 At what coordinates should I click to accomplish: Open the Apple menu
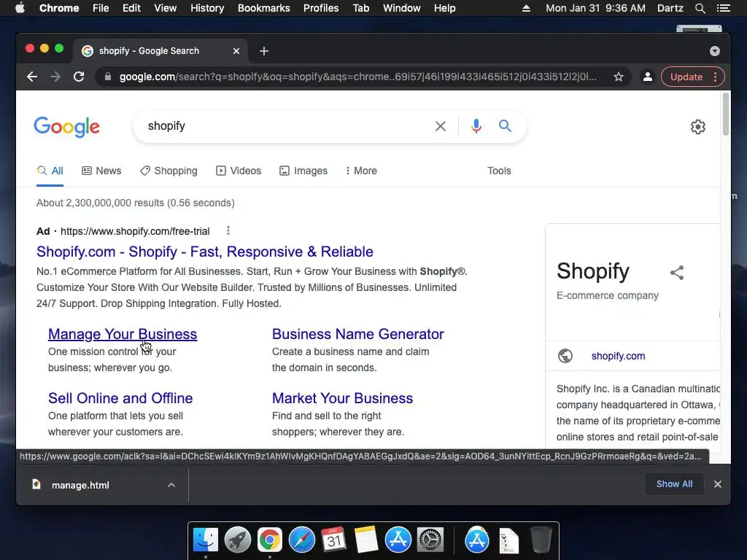pos(20,8)
